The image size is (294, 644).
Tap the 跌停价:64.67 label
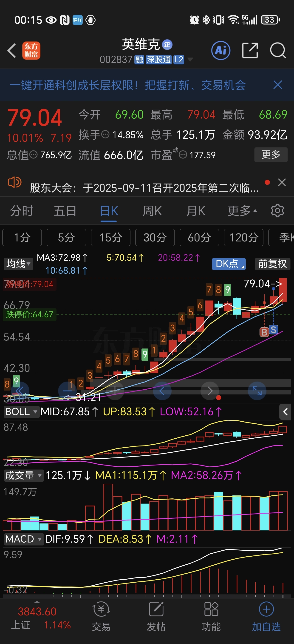click(29, 314)
